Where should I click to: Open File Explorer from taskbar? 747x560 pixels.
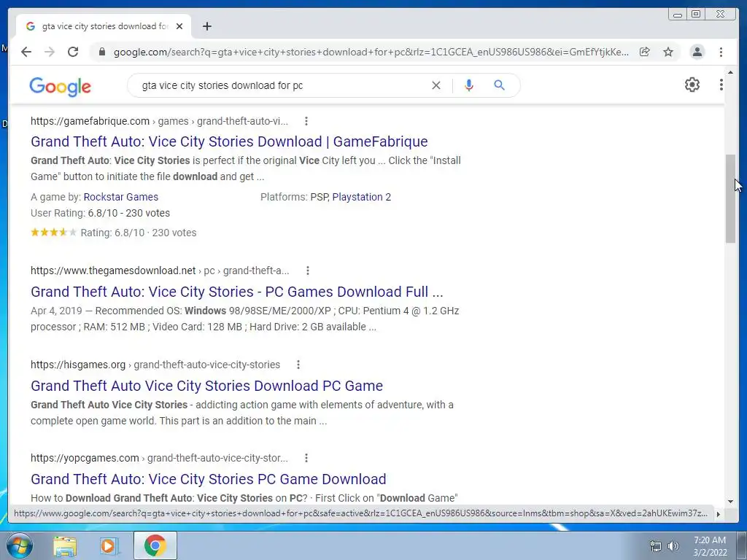click(x=65, y=546)
